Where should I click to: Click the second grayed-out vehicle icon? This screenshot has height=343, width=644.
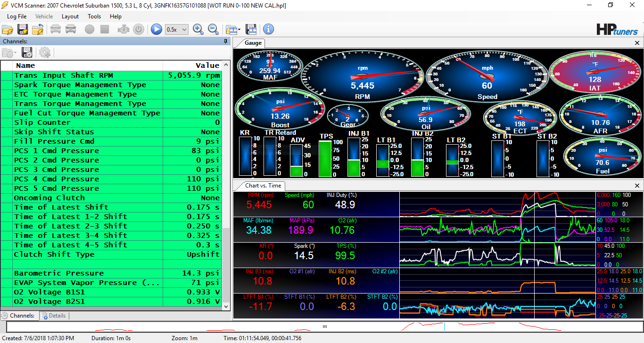(71, 29)
